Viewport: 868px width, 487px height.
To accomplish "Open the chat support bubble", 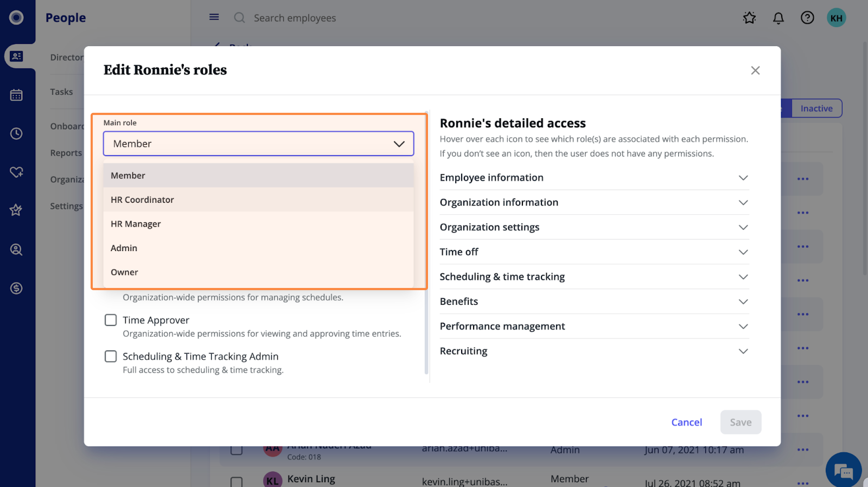I will 844,470.
